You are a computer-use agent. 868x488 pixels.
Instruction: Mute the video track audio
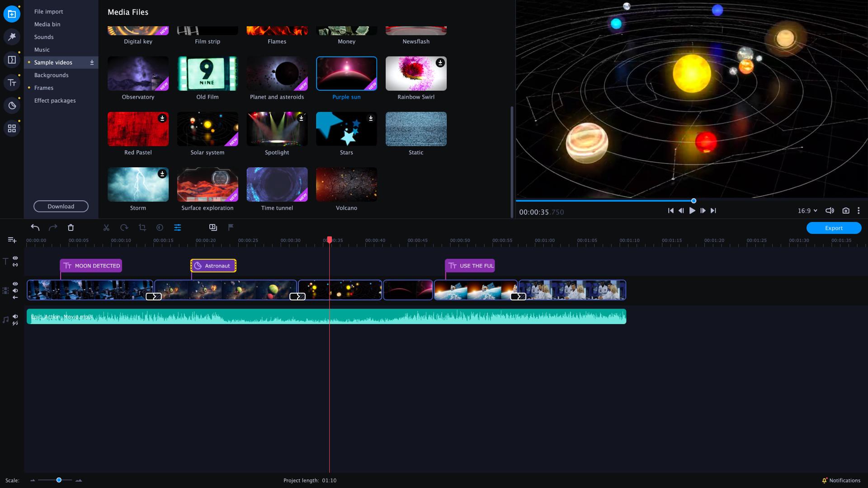click(15, 291)
